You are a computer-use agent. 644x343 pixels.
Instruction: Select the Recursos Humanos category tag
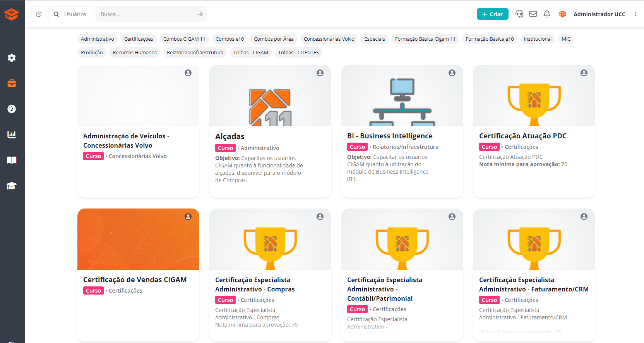point(135,52)
